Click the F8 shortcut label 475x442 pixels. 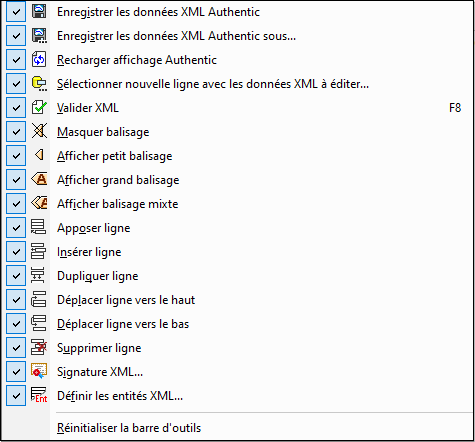455,108
